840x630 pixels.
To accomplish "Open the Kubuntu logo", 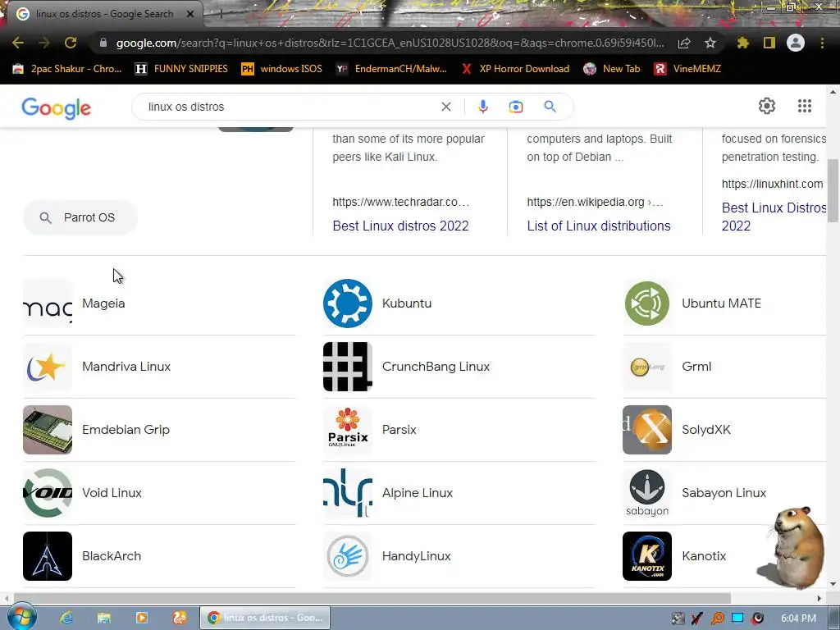I will tap(348, 304).
